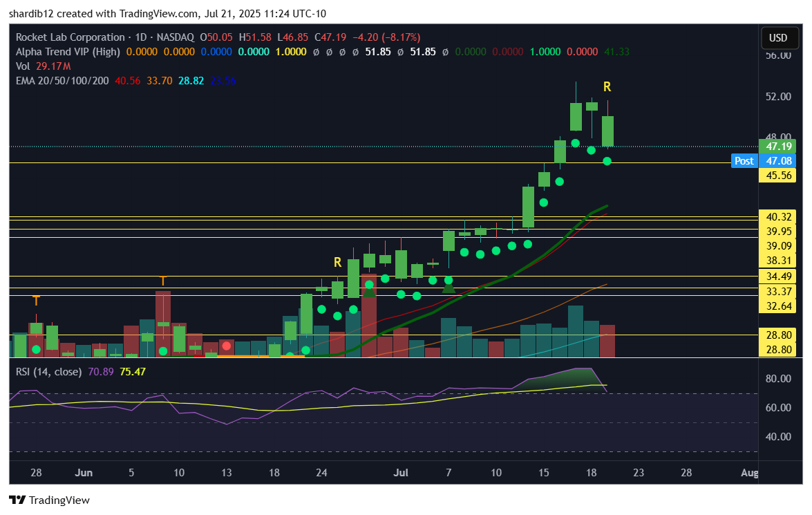
Task: Click the green 47.19 current price label
Action: [x=779, y=146]
